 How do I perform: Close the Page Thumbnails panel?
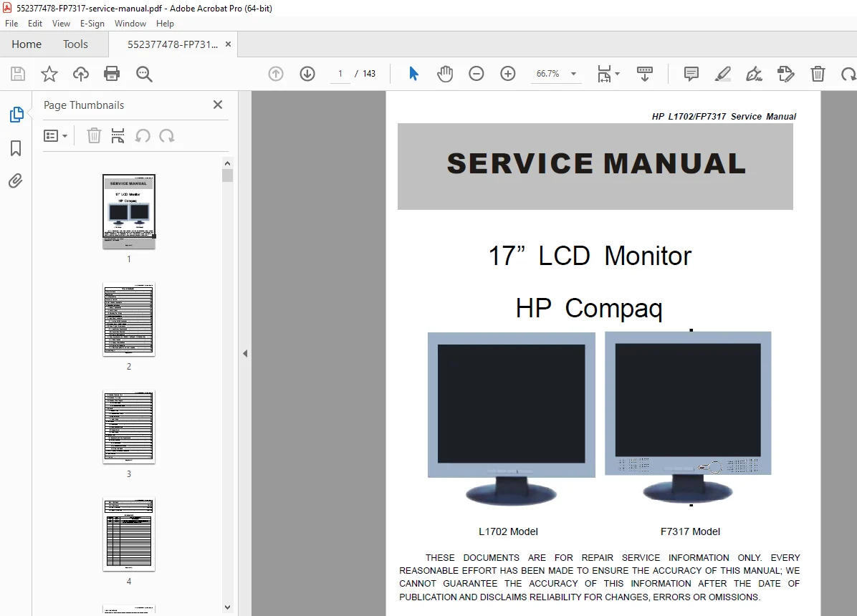point(218,105)
